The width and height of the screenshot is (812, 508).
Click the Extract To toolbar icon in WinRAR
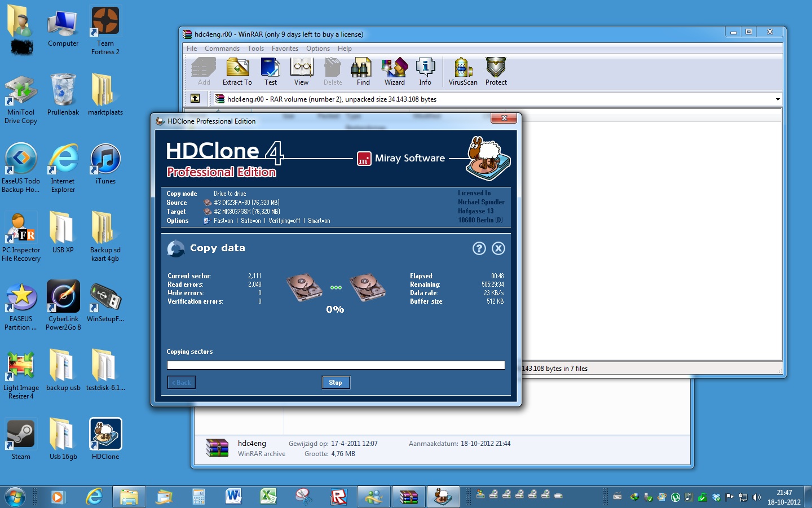tap(237, 72)
